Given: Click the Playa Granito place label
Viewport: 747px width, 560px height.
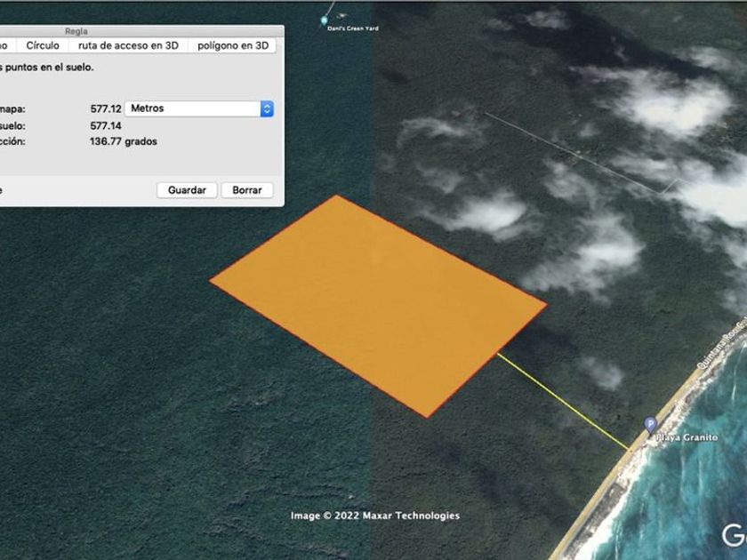Looking at the screenshot, I should pos(686,437).
